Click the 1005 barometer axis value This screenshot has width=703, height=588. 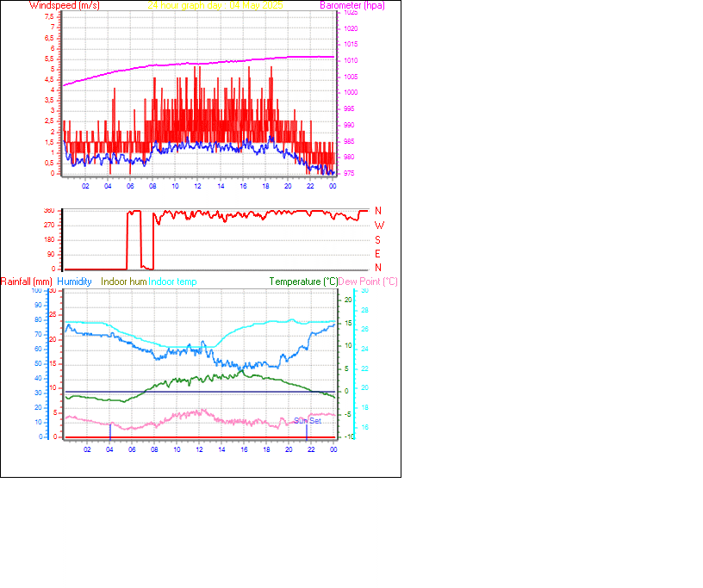(351, 77)
